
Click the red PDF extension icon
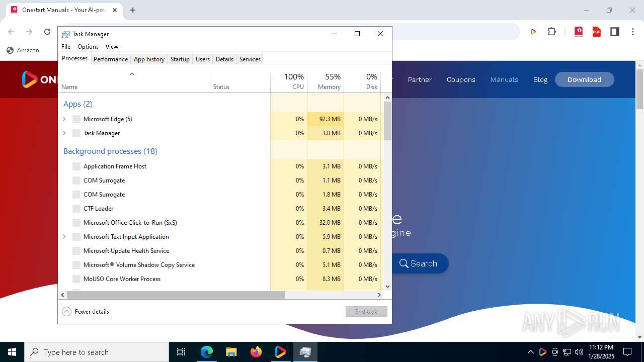click(597, 32)
